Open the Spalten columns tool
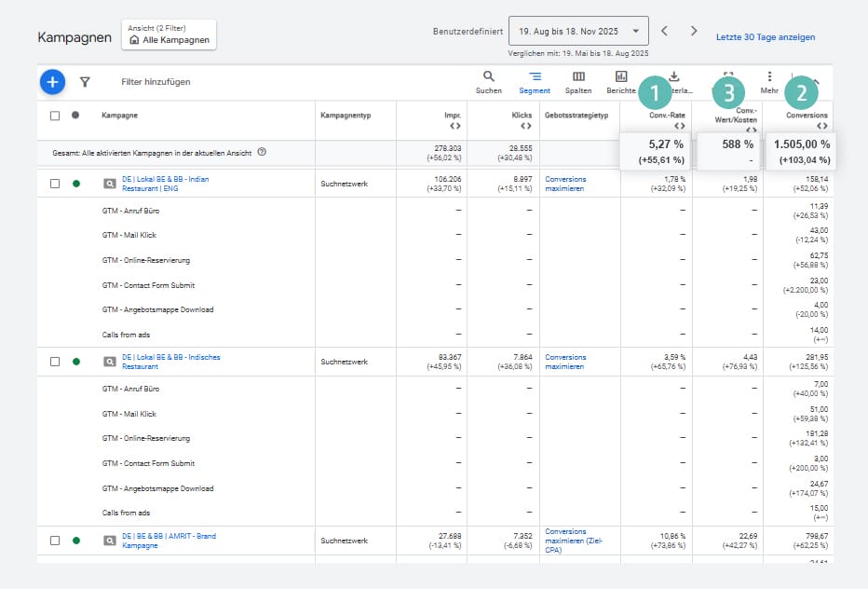Viewport: 868px width, 589px height. [578, 77]
